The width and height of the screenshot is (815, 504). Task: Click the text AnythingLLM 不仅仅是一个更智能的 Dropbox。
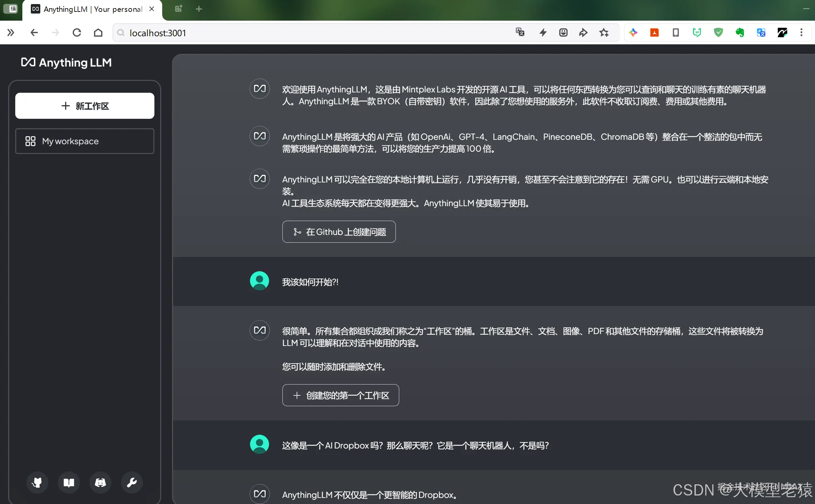[x=370, y=495]
